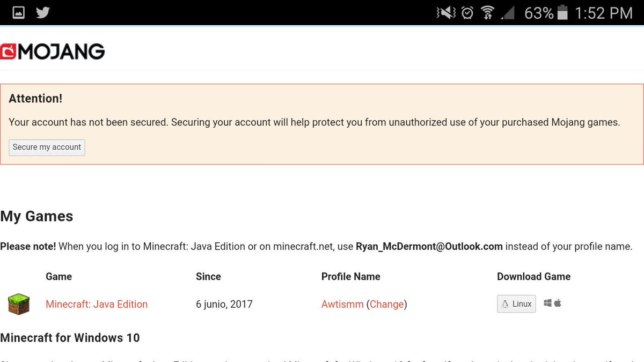This screenshot has height=362, width=644.
Task: Tap the cell signal strength icon
Action: pyautogui.click(x=507, y=13)
